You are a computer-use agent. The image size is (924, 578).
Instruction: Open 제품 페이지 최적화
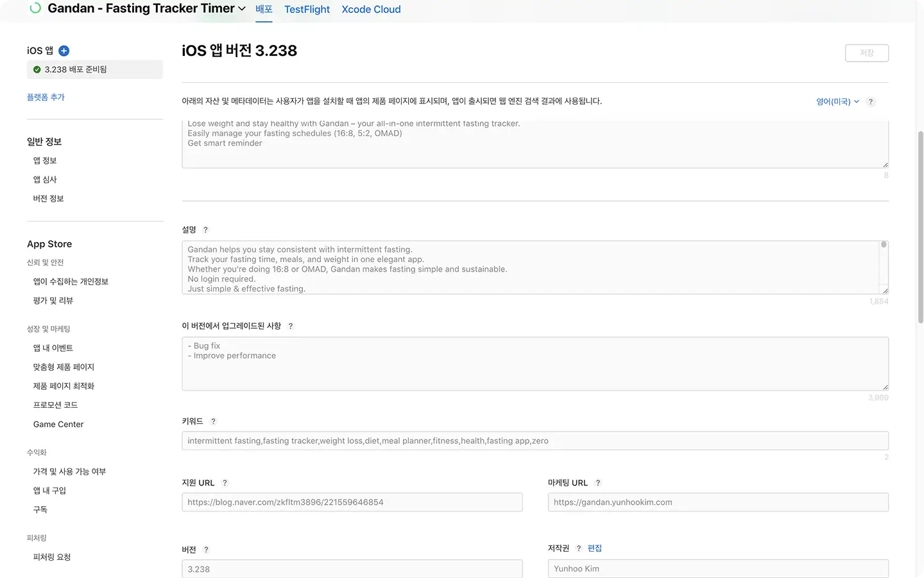64,386
